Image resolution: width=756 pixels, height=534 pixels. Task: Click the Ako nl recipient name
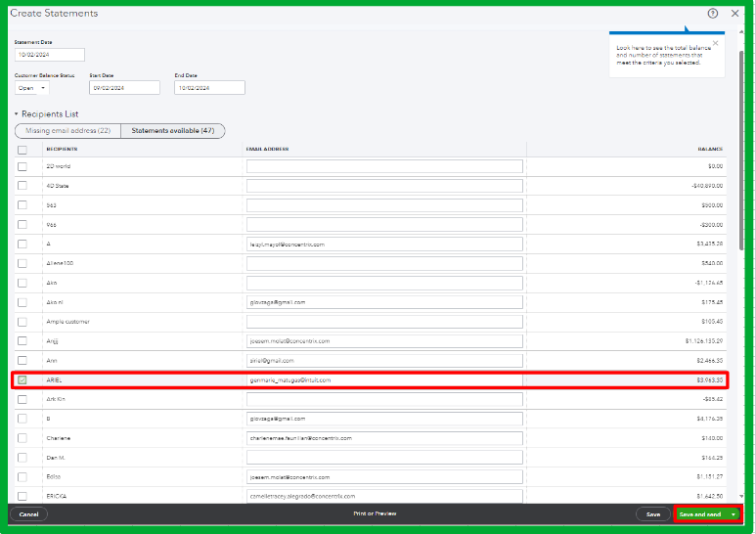55,302
